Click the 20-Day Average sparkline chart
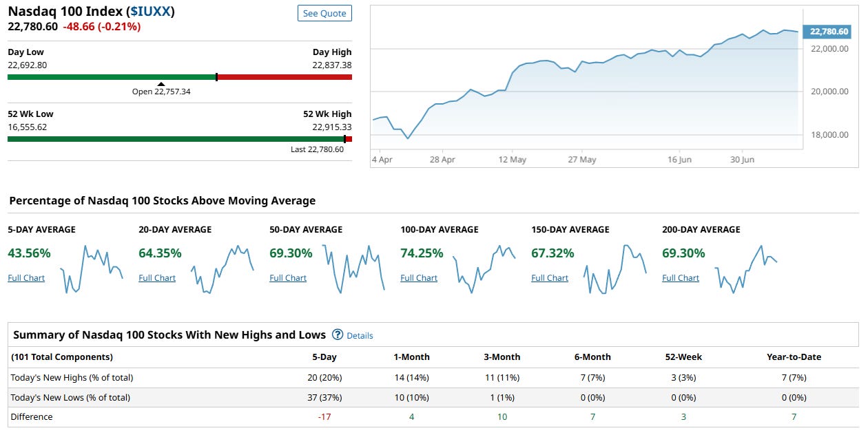 coord(223,268)
